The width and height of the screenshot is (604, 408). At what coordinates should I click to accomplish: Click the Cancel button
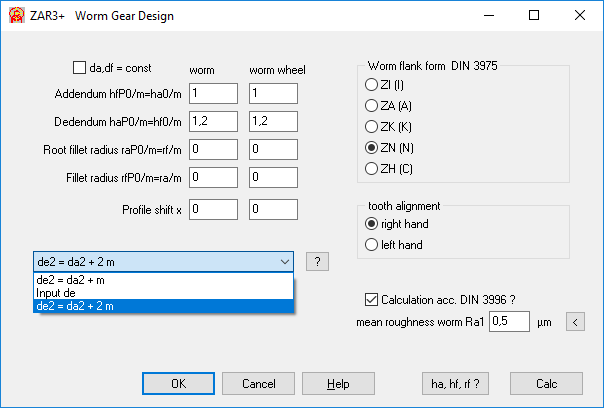(x=258, y=383)
